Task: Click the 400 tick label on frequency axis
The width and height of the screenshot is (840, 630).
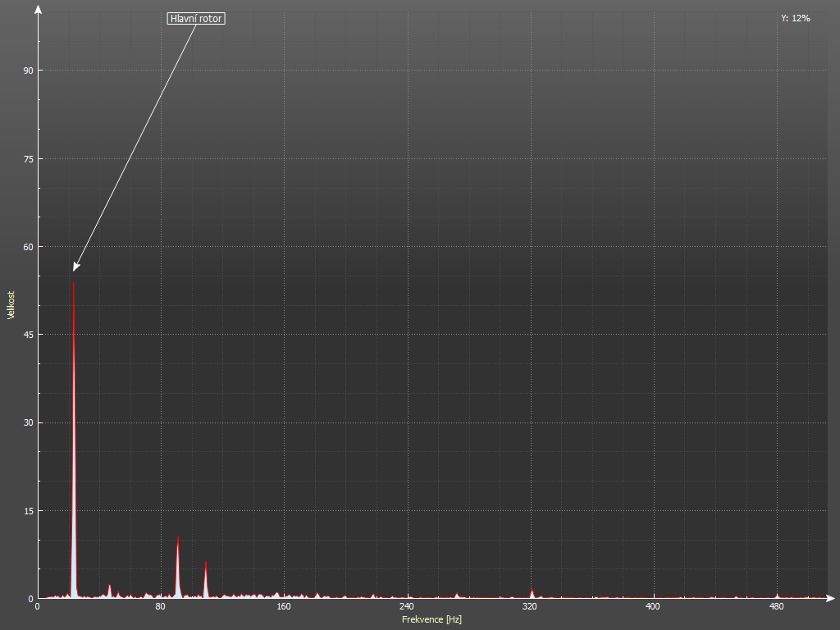Action: 653,607
